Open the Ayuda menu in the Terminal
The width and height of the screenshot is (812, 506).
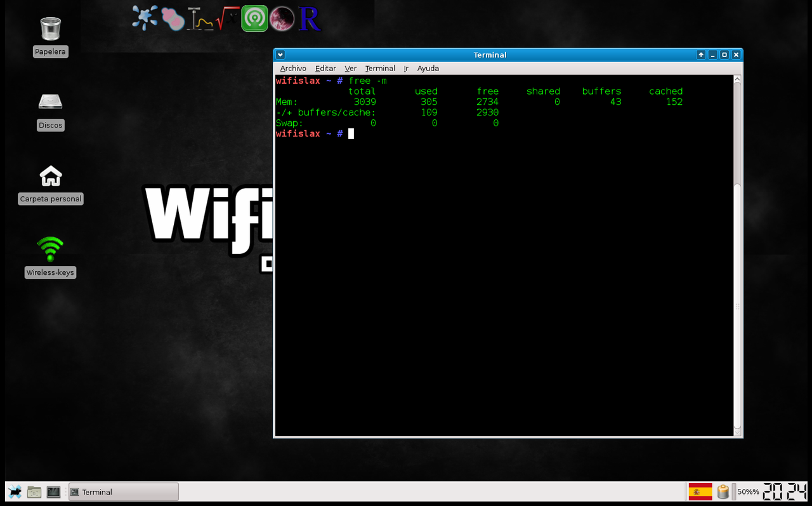(428, 68)
